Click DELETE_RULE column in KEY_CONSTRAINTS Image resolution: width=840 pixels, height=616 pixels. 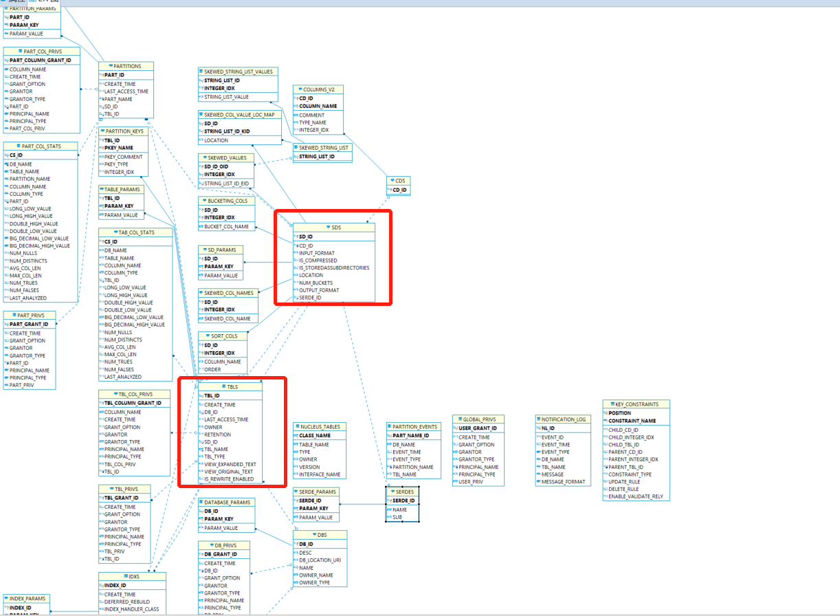624,489
